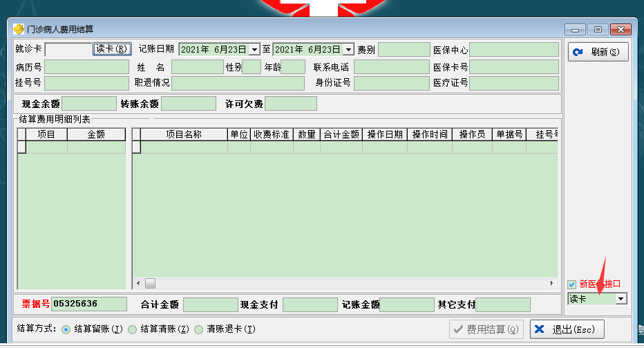Click the 其它支付 field
Screen dimensions: 644x348
coord(503,305)
